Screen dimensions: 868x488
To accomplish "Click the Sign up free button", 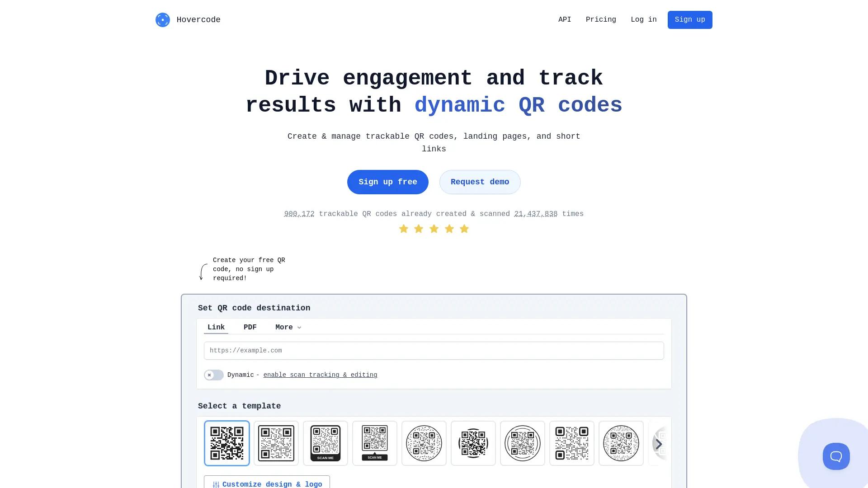I will (x=387, y=182).
